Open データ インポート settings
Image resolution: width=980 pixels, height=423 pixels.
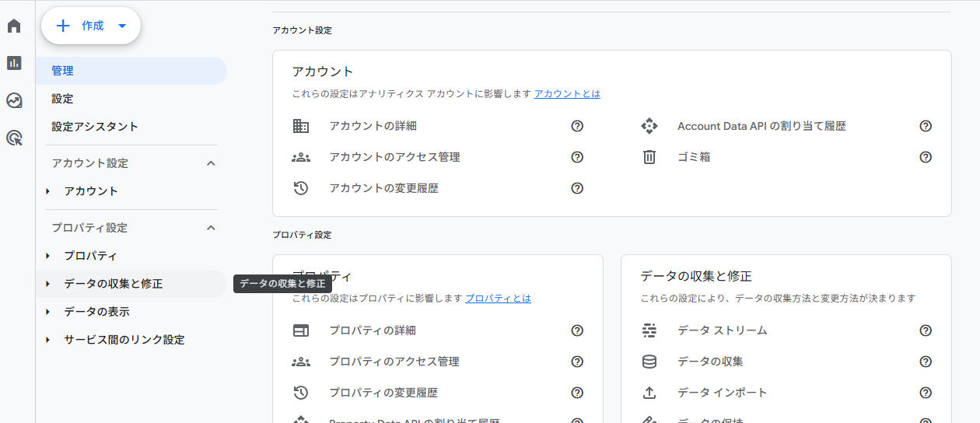(722, 393)
